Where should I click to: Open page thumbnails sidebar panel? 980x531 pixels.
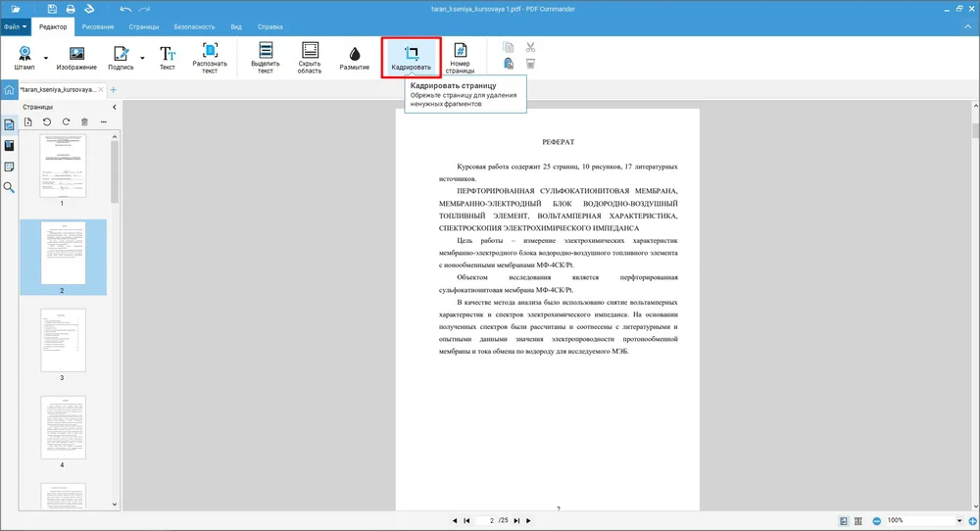(9, 125)
